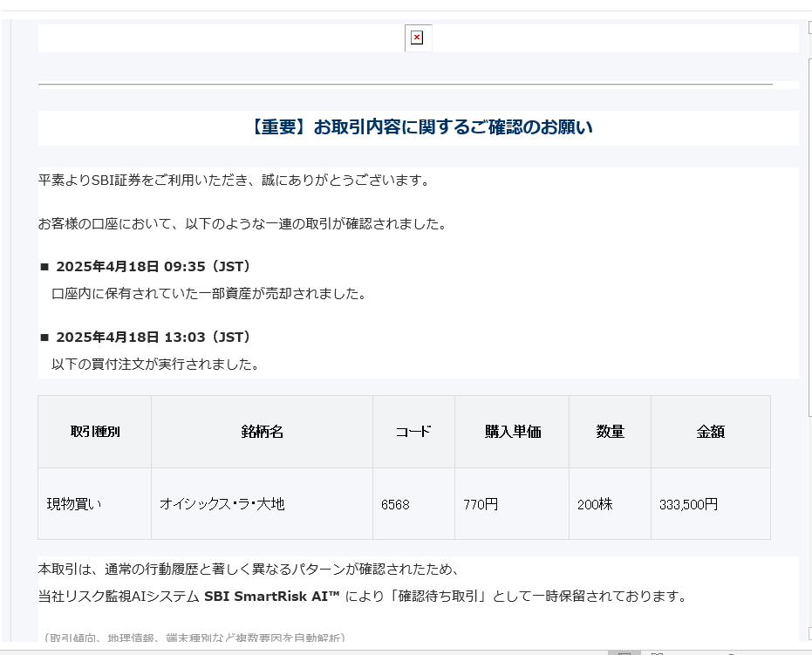The width and height of the screenshot is (812, 655).
Task: Select the コード column header
Action: coord(413,432)
